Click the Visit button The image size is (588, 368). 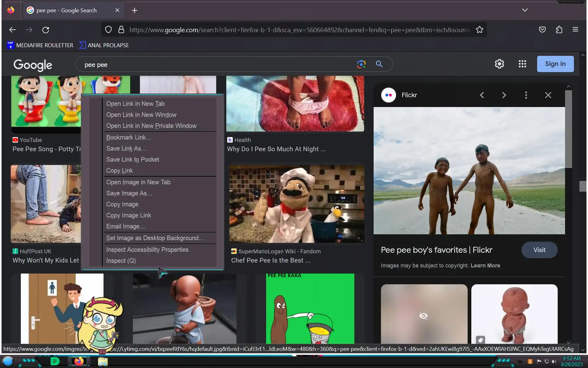[x=539, y=250]
